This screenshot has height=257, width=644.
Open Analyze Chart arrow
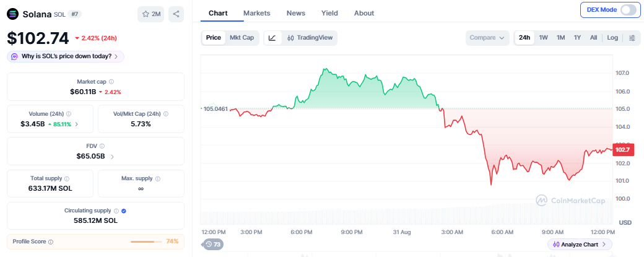point(604,244)
